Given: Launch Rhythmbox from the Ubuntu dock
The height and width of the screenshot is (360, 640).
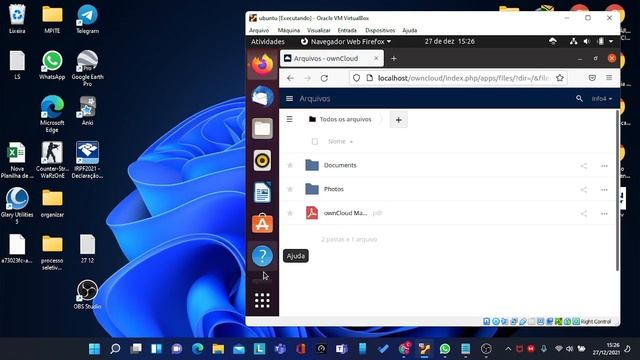Looking at the screenshot, I should tap(262, 160).
